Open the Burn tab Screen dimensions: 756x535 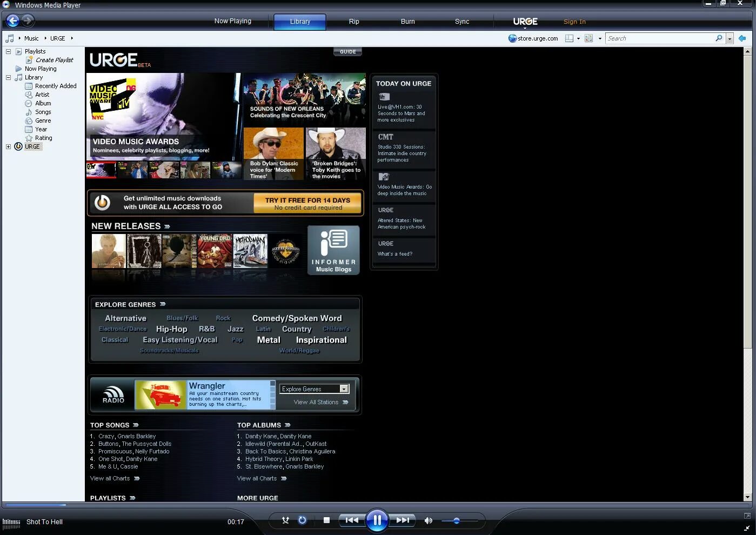(x=408, y=22)
